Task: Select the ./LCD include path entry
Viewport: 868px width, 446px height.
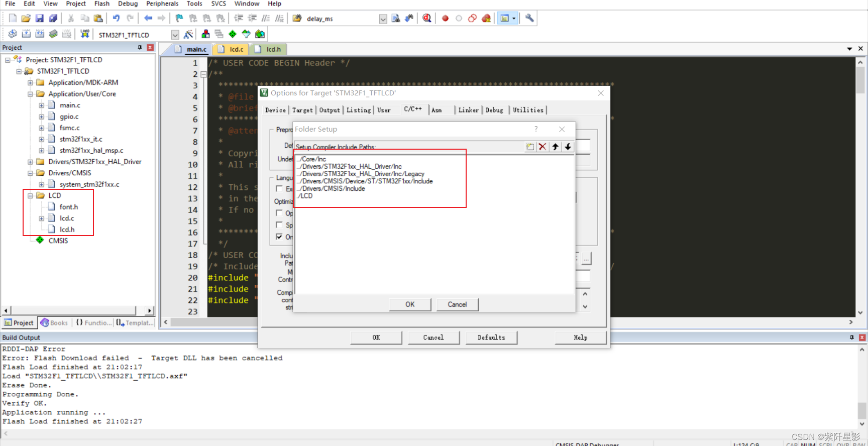Action: pos(305,196)
